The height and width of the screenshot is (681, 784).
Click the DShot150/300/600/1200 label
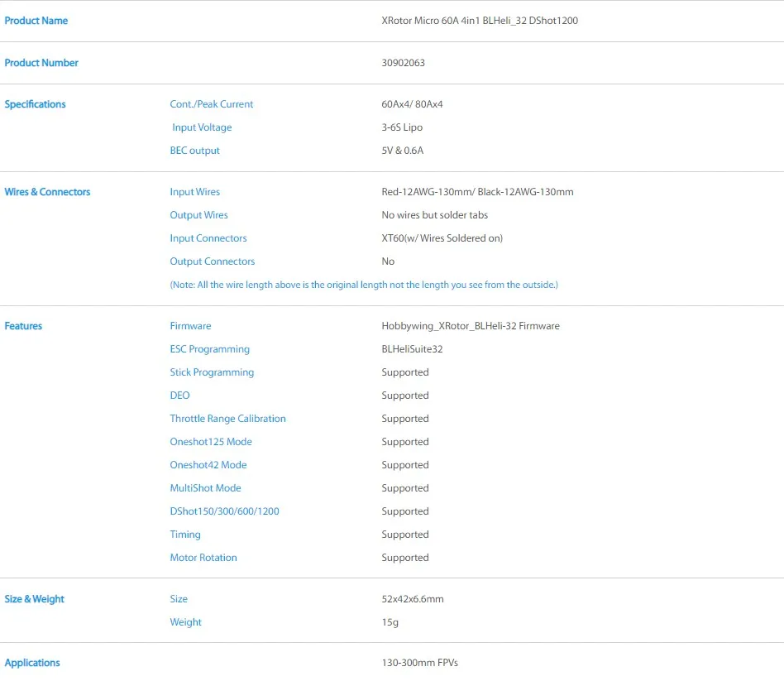[x=224, y=511]
